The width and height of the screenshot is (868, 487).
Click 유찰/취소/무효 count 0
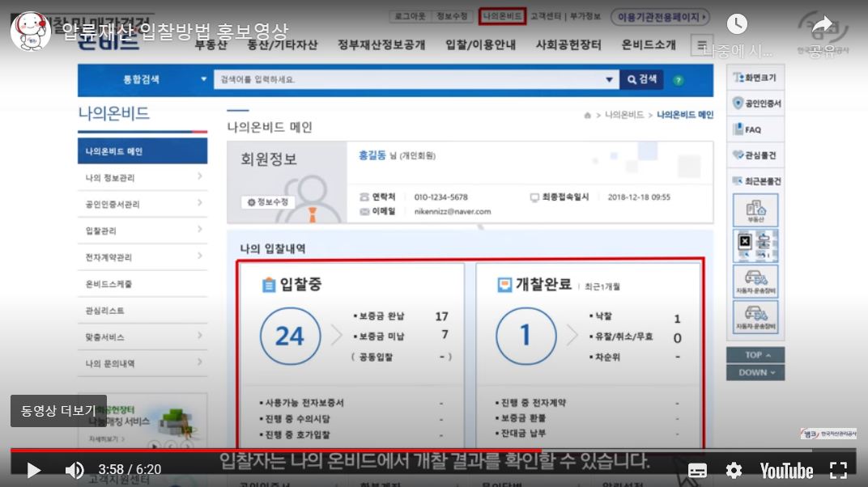click(x=677, y=338)
